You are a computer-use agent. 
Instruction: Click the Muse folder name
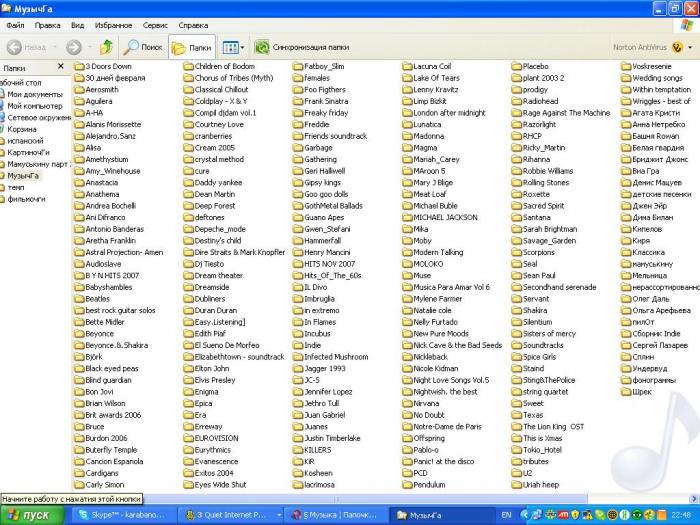coord(422,275)
